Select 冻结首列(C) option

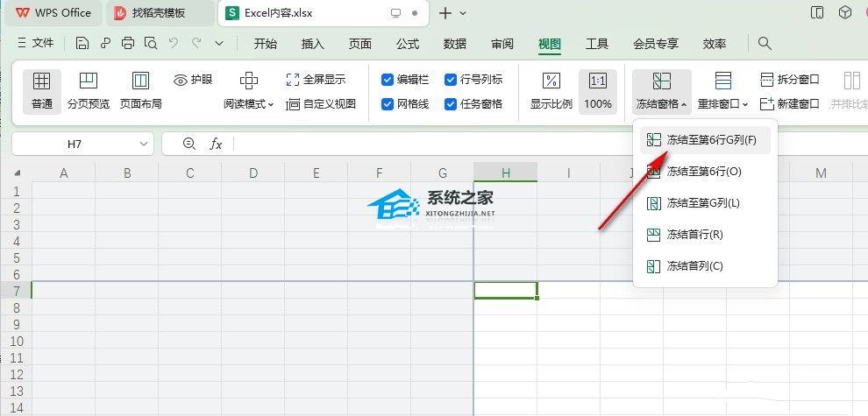tap(705, 266)
